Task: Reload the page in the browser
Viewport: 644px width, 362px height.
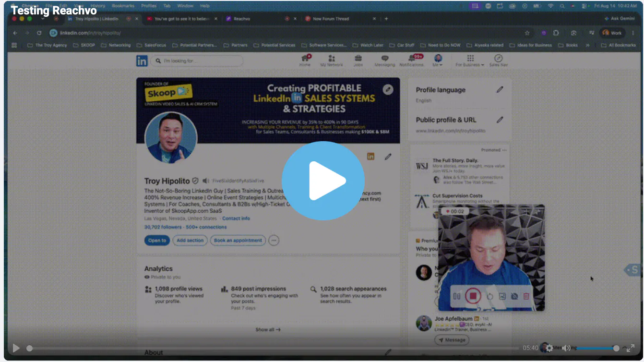Action: (39, 33)
